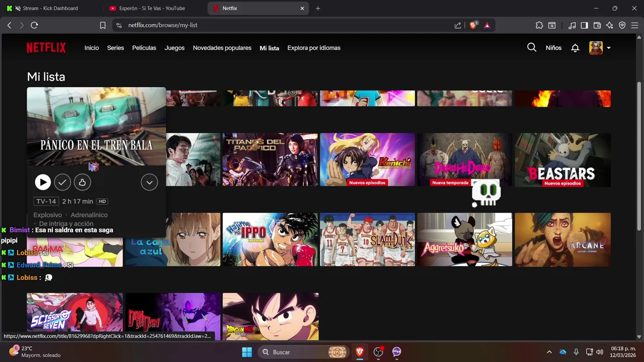
Task: Open the Dragon Ball Daima title card
Action: pos(271,317)
